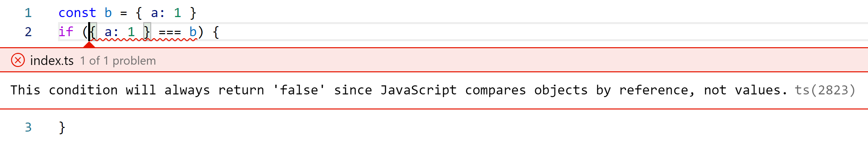
Task: Click the 'if' keyword on line 2
Action: (x=66, y=32)
